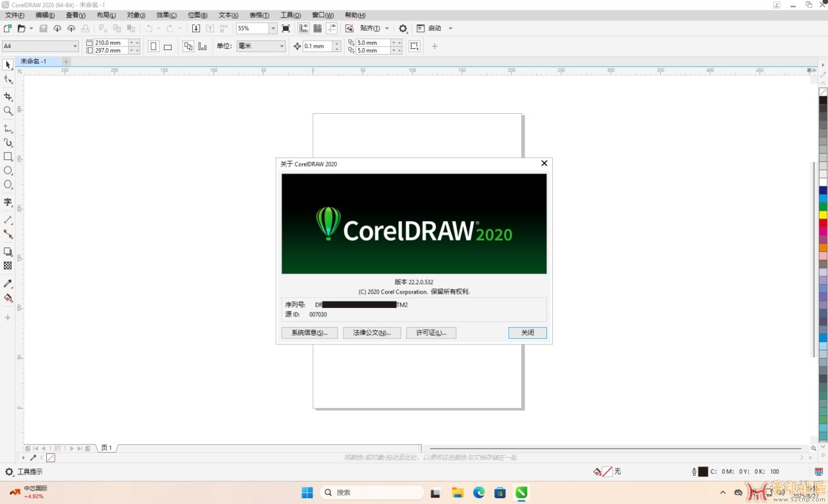Toggle apply layout to all pages
Screen dimensions: 828x504
coord(188,46)
